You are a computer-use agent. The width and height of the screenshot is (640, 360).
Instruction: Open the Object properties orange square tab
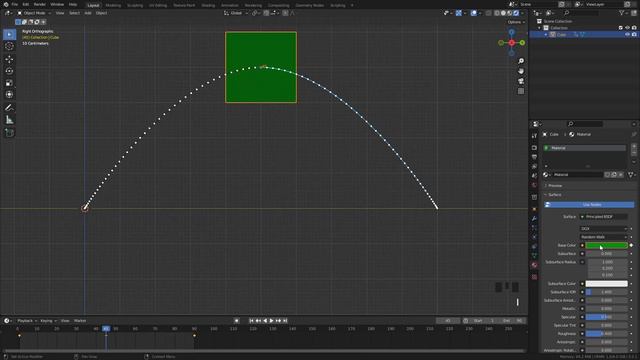tap(534, 209)
